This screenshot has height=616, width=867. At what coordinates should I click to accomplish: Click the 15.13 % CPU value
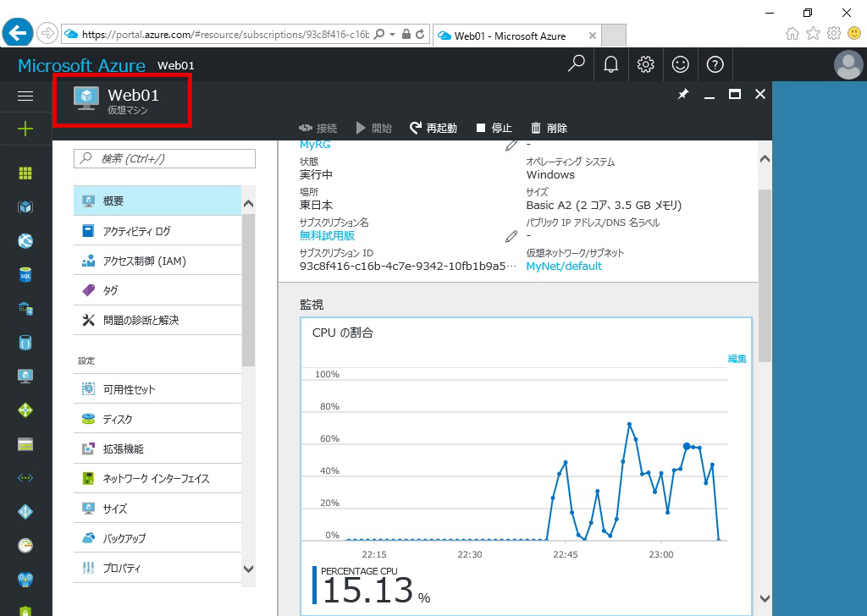point(376,590)
